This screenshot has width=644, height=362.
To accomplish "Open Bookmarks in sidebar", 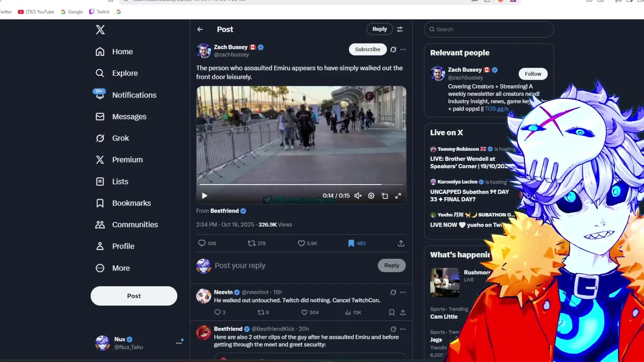I will pyautogui.click(x=123, y=203).
